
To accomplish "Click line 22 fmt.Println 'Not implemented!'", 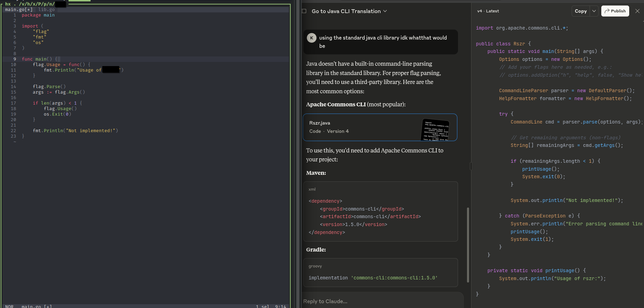I will pos(75,131).
